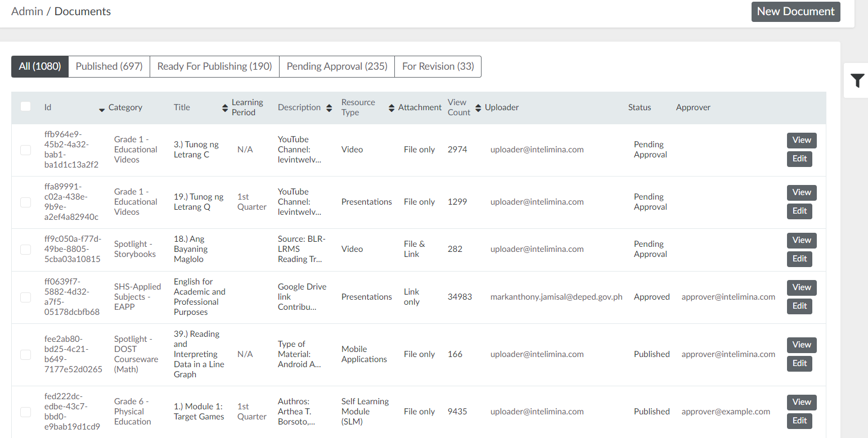
Task: View the Reading and Interpreting Data document
Action: (x=802, y=345)
